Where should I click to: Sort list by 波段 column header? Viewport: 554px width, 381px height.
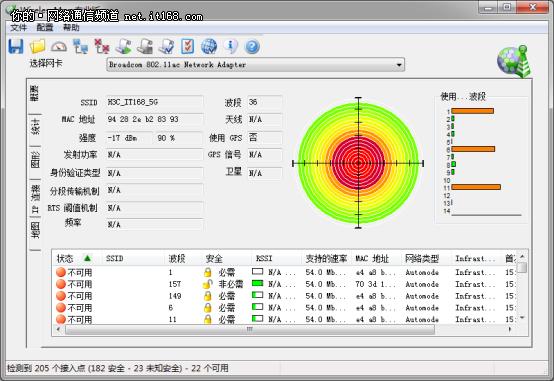pos(177,258)
